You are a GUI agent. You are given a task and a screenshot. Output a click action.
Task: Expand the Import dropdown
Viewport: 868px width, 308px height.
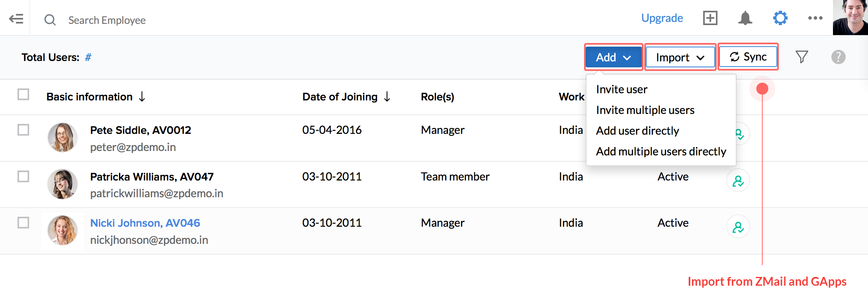point(680,57)
